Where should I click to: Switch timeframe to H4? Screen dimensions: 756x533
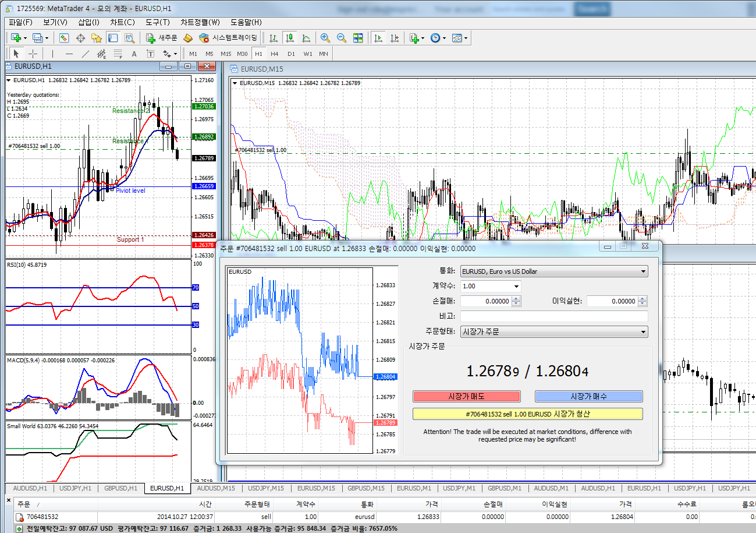coord(275,54)
